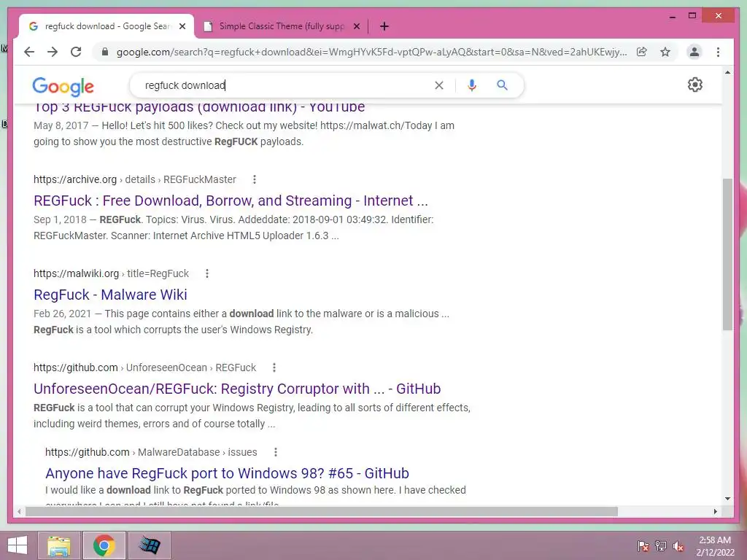The height and width of the screenshot is (560, 747).
Task: Open the Chrome three-dot menu
Action: coord(718,52)
